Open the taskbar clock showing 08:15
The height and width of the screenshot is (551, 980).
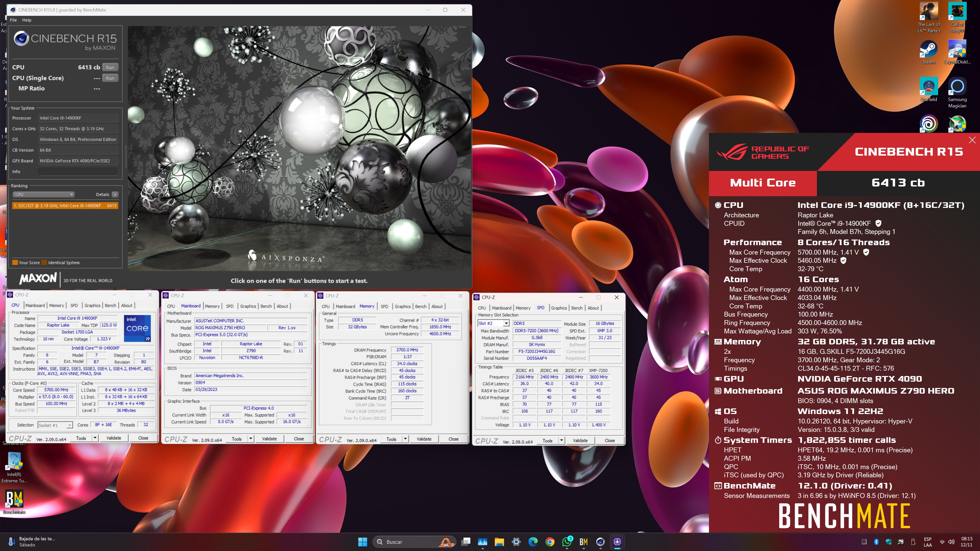(967, 542)
